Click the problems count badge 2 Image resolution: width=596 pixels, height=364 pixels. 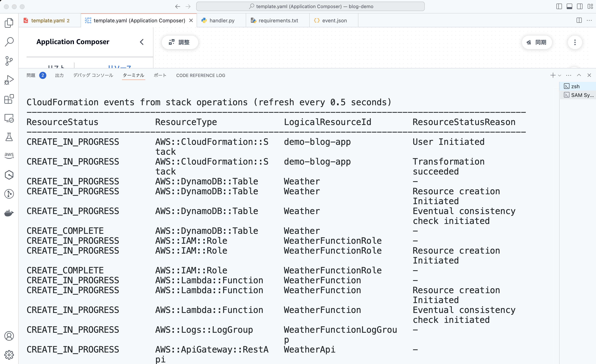(43, 75)
